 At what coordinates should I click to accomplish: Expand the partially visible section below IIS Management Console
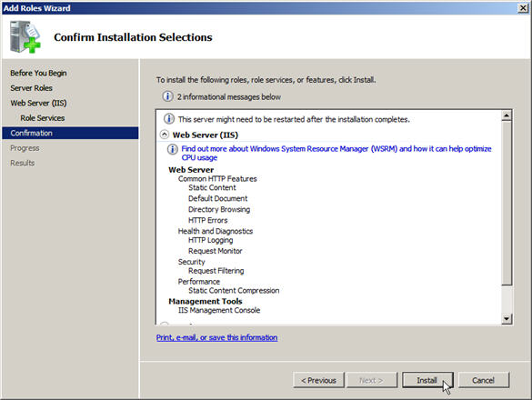pyautogui.click(x=165, y=324)
